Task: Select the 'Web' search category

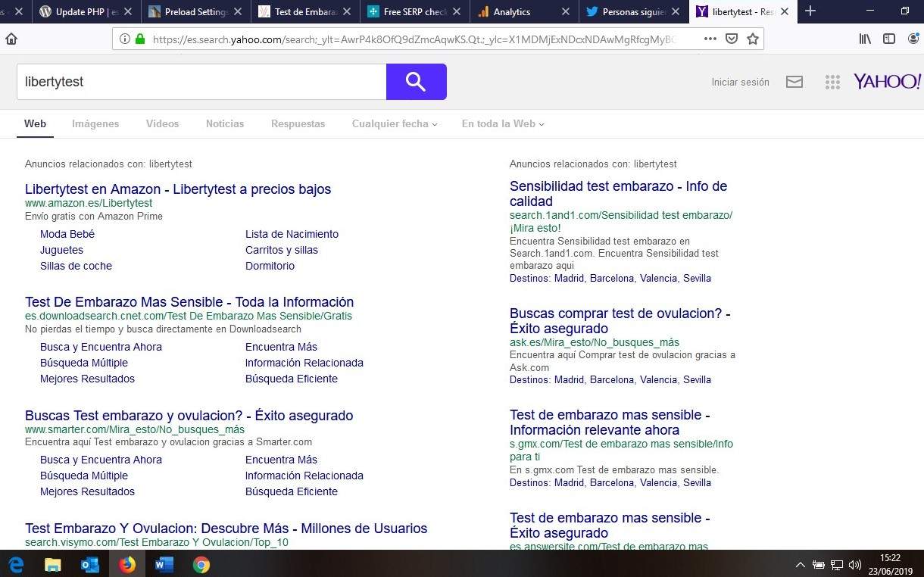Action: click(35, 123)
